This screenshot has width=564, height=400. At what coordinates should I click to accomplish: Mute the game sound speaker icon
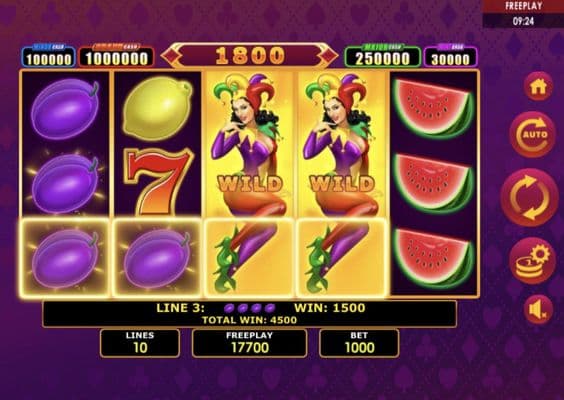click(538, 309)
